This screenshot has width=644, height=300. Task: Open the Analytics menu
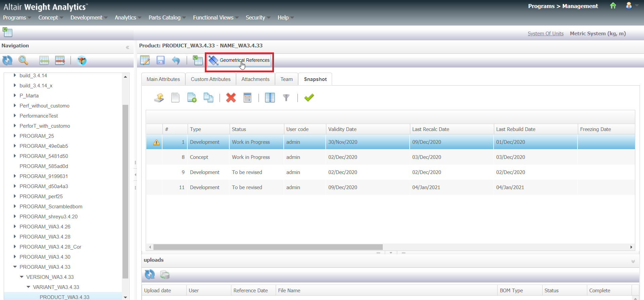(x=126, y=17)
